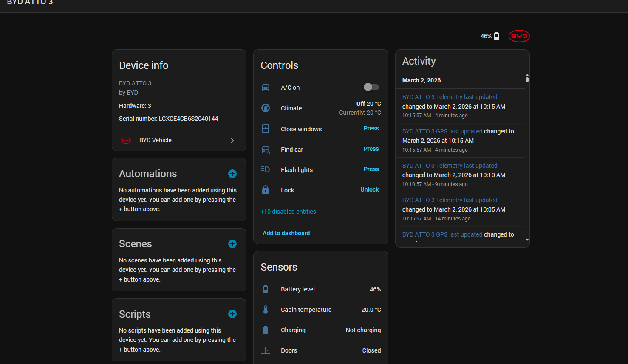
Task: Click Add to dashboard link
Action: tap(286, 233)
